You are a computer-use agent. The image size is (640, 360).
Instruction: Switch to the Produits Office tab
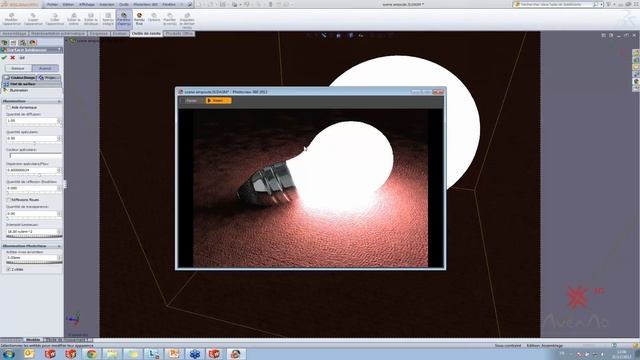pyautogui.click(x=179, y=33)
